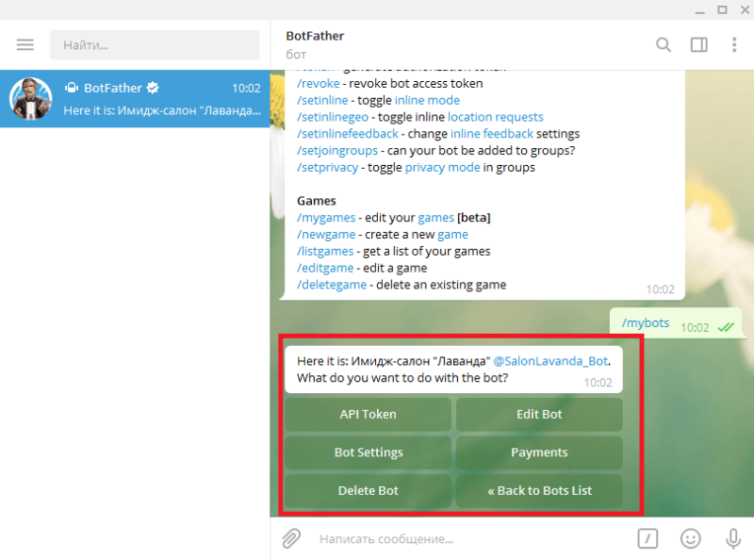
Task: Close the Telegram window
Action: pos(745,10)
